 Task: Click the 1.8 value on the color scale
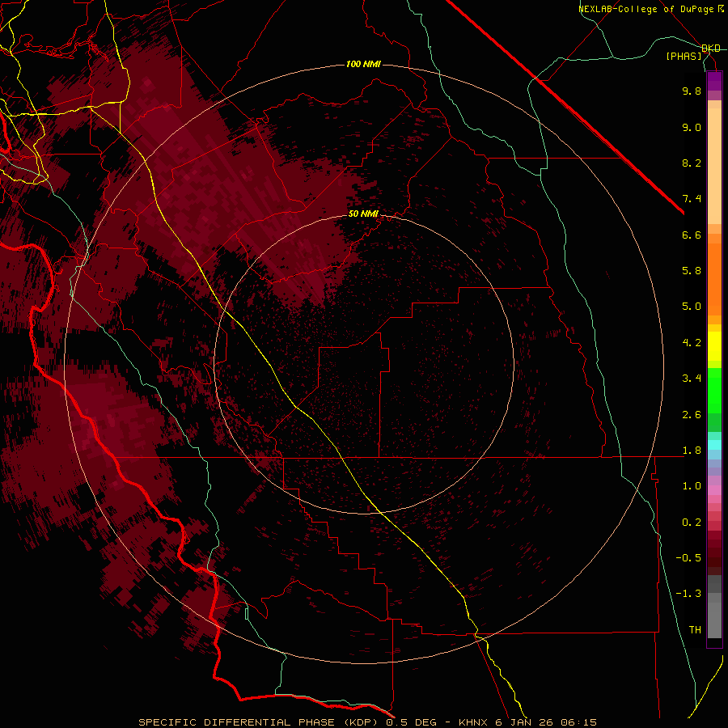point(692,451)
